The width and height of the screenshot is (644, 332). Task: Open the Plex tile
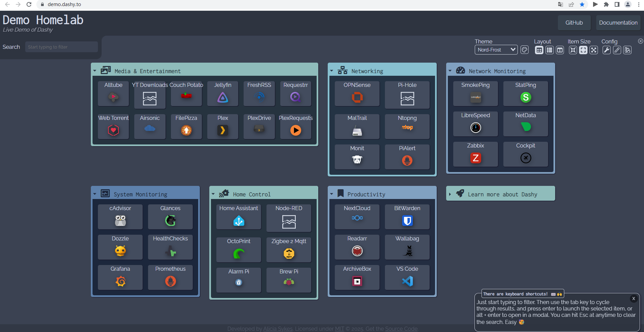(223, 126)
